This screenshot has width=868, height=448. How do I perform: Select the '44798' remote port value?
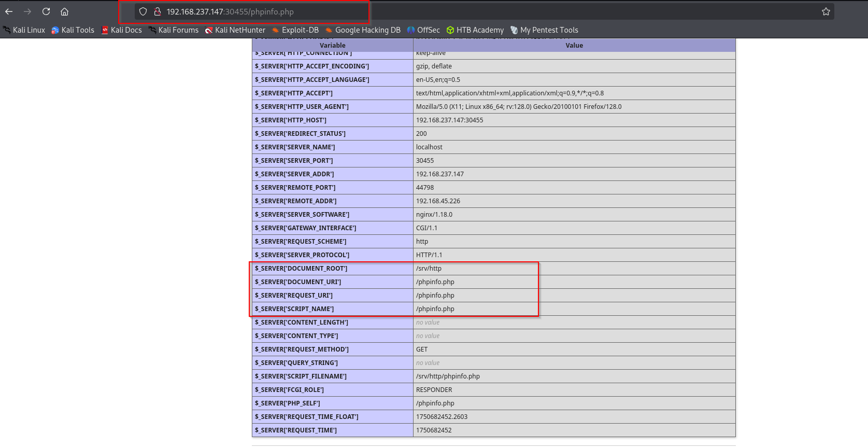425,188
